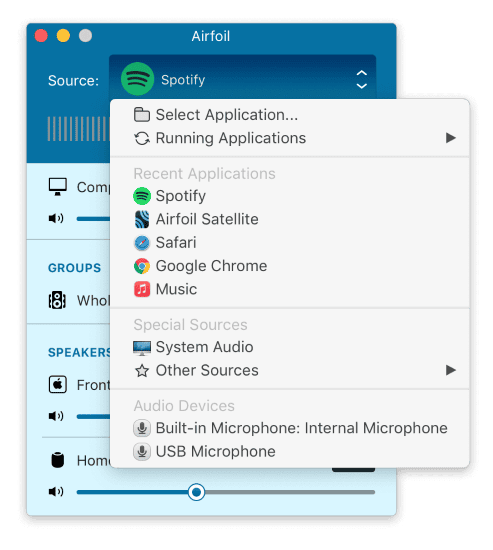Select Spotify in Recent Applications list
493x550 pixels.
click(x=290, y=196)
